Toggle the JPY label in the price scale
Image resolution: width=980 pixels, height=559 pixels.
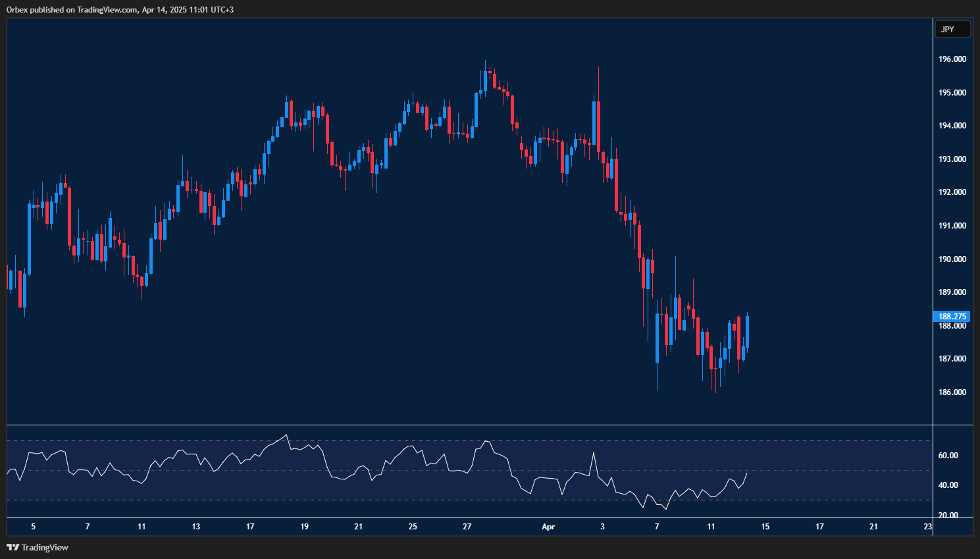click(952, 28)
